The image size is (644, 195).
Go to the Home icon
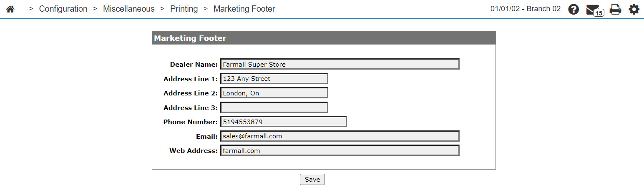click(10, 9)
